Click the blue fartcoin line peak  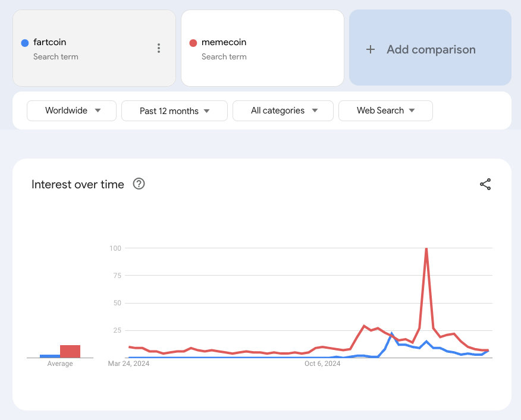[392, 333]
